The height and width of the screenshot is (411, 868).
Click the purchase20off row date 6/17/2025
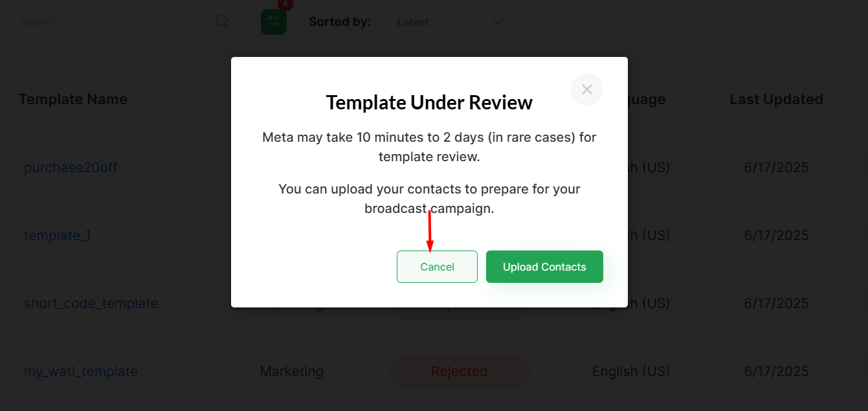(x=776, y=168)
